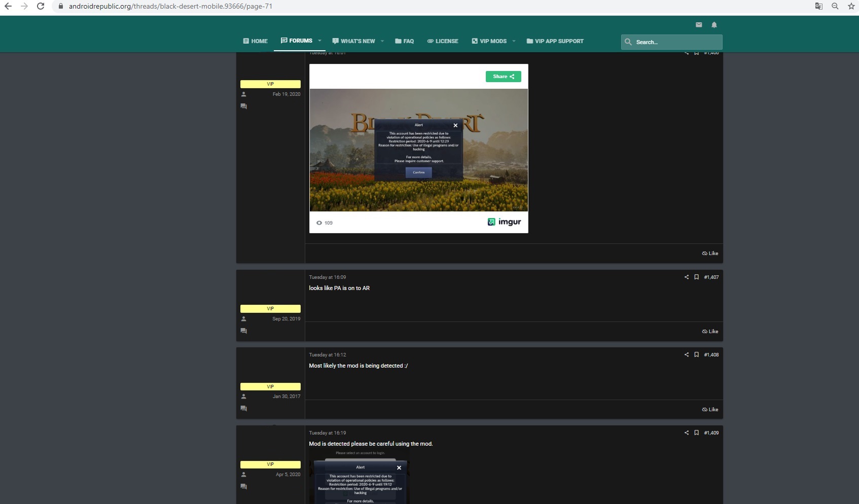Click messages icon under Sep 20, 2019 user
859x504 pixels.
(x=243, y=331)
